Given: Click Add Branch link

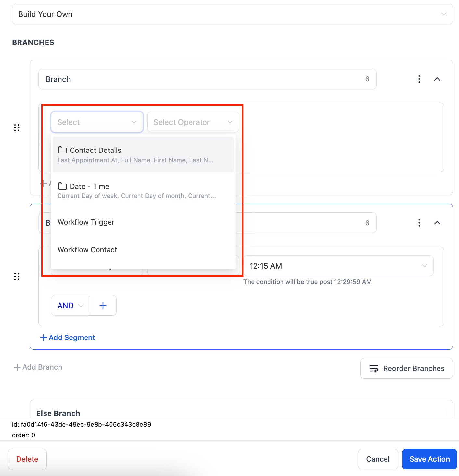Looking at the screenshot, I should [x=38, y=367].
